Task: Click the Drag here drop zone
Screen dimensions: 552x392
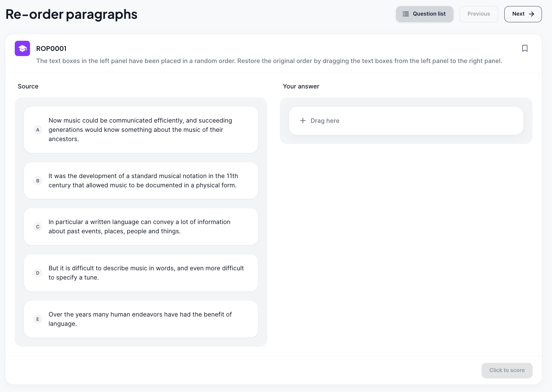Action: pos(406,121)
